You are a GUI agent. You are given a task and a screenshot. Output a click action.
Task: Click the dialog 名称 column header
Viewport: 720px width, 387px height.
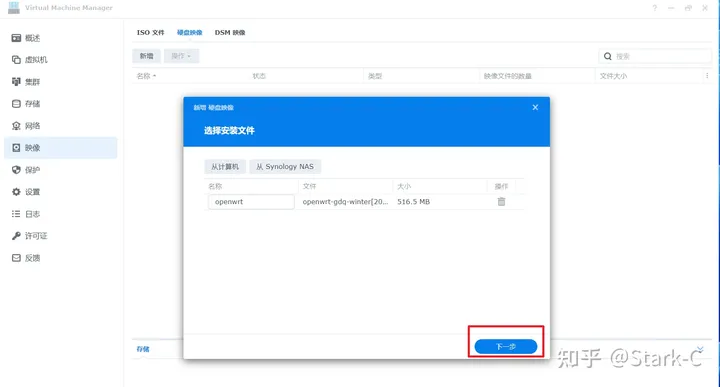click(x=215, y=186)
